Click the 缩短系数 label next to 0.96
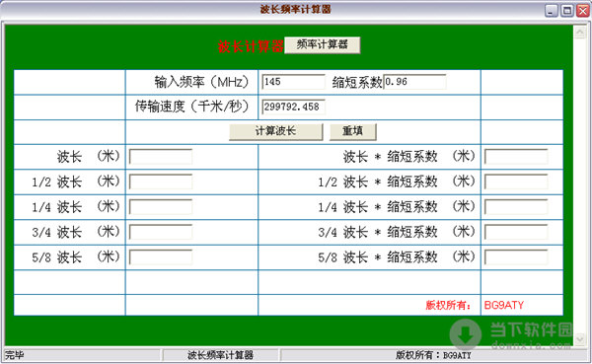This screenshot has height=364, width=592. click(357, 82)
